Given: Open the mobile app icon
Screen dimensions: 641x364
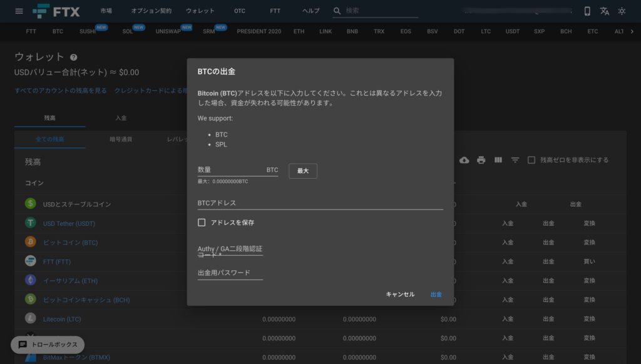Looking at the screenshot, I should [587, 11].
